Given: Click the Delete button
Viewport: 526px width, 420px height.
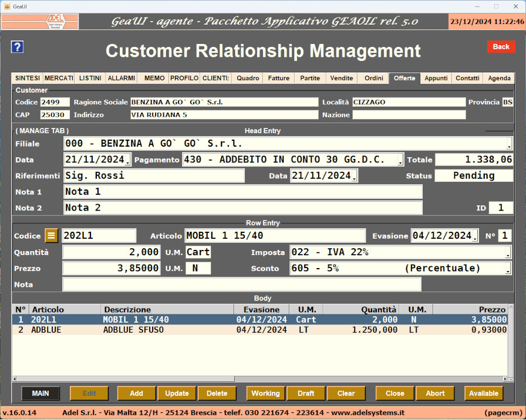Looking at the screenshot, I should click(x=217, y=393).
